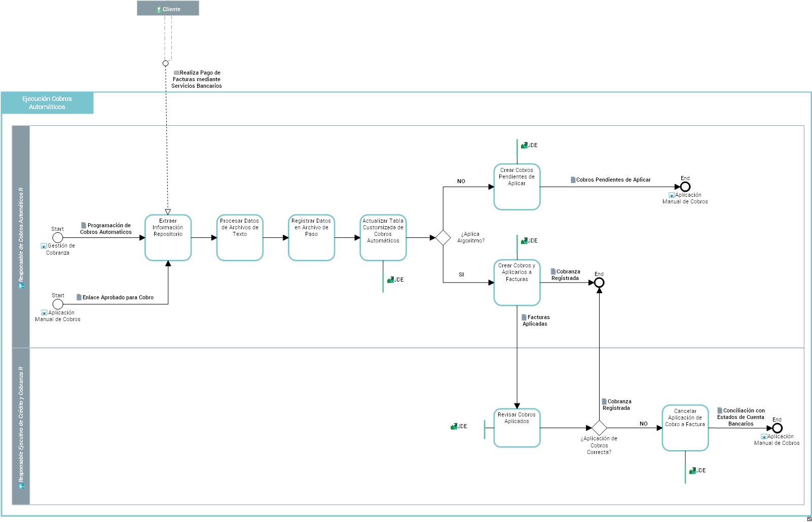This screenshot has width=812, height=522.
Task: Click JDE system icon above Crear Cobros Pendientes
Action: [x=524, y=145]
